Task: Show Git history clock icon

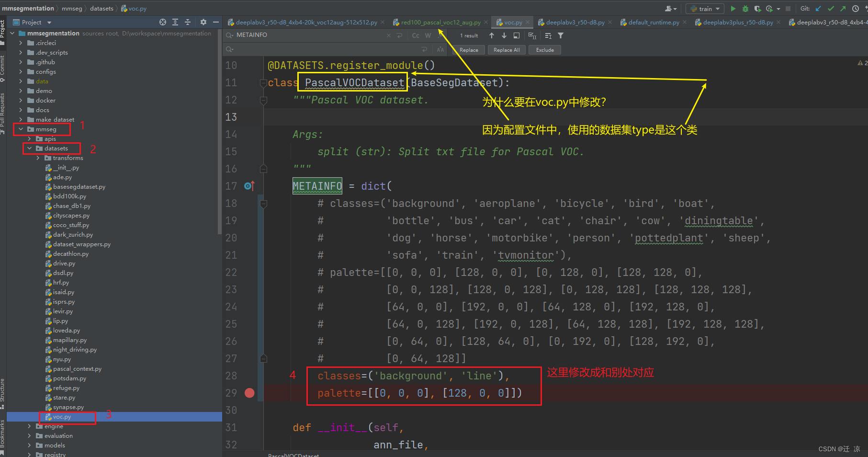Action: point(856,9)
